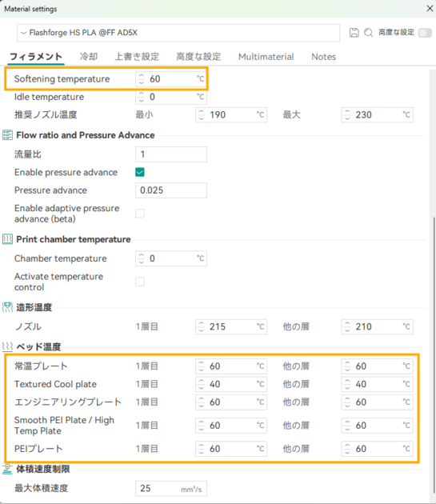This screenshot has height=504, width=436.
Task: Click the vertical scrollbar thumb
Action: 434,357
